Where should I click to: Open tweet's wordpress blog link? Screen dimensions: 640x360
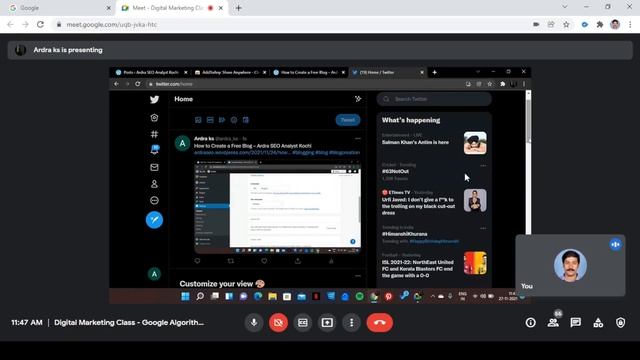tap(242, 152)
